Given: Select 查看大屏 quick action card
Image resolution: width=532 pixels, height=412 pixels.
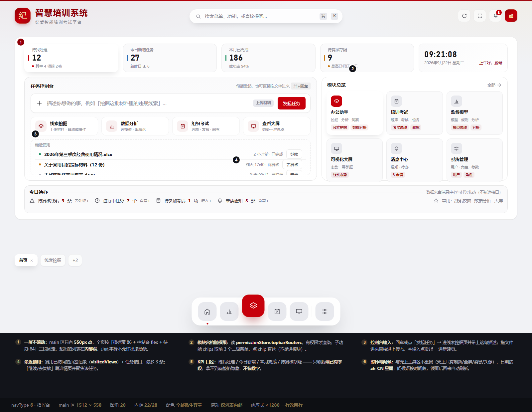Looking at the screenshot, I should coord(277,126).
